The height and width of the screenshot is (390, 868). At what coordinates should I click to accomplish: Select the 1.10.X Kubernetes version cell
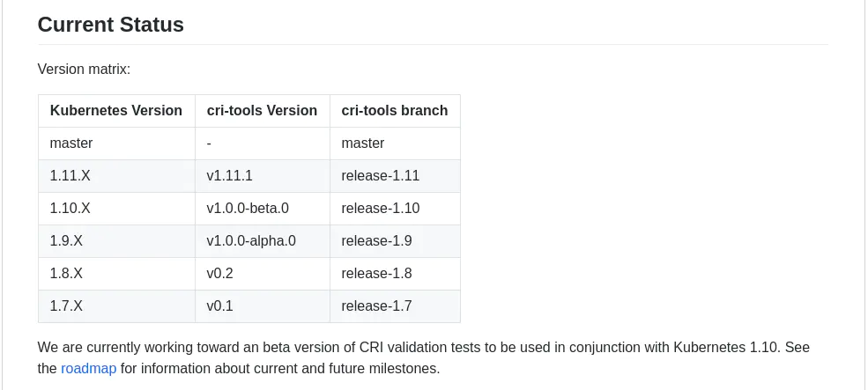tap(70, 209)
